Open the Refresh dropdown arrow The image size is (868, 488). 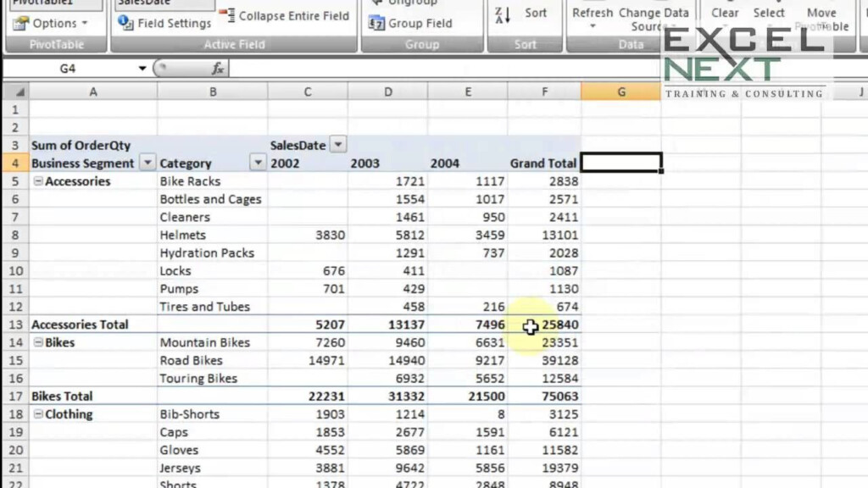pyautogui.click(x=593, y=26)
